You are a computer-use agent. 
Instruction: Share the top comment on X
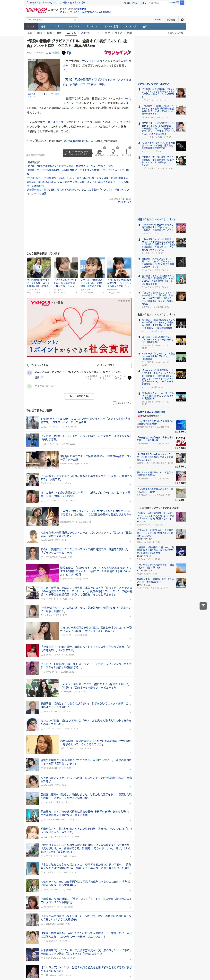(129, 378)
